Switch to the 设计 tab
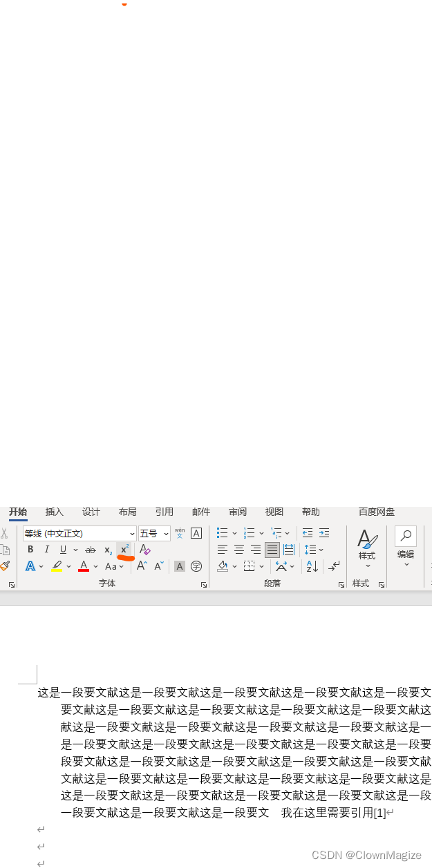Viewport: 432px width, 868px height. pyautogui.click(x=91, y=512)
